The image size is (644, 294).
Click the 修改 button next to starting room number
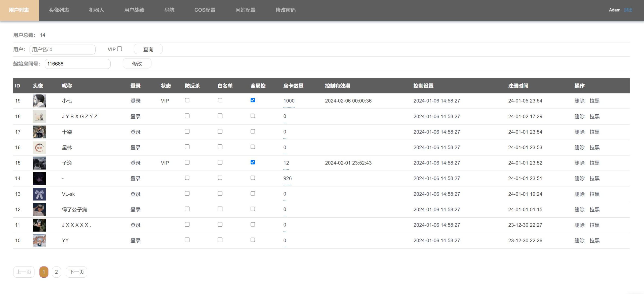coord(137,63)
